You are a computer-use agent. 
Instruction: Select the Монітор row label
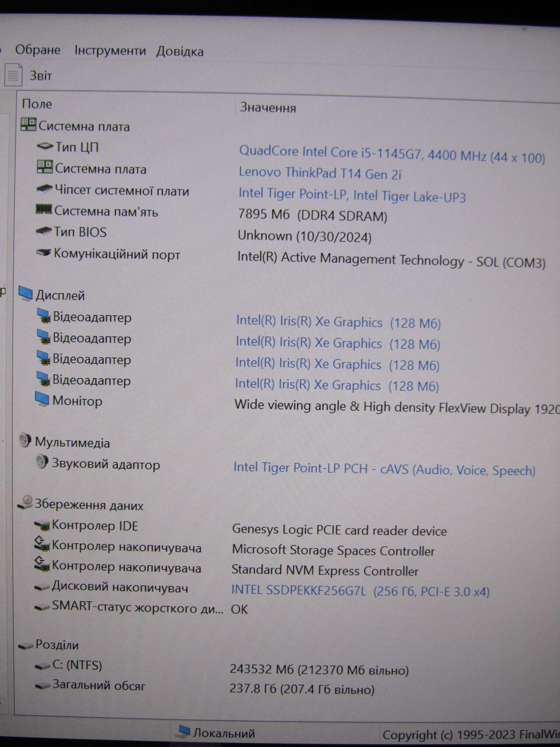tap(77, 401)
